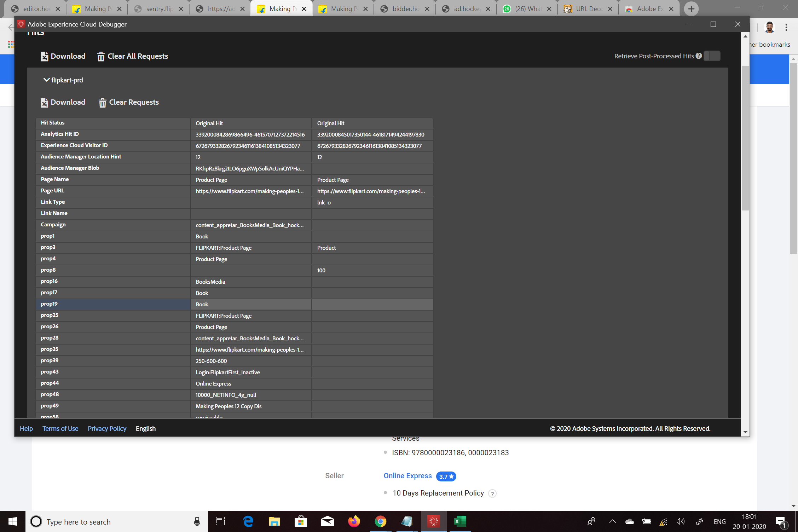Viewport: 798px width, 532px height.
Task: Click the Privacy Policy link in footer
Action: (107, 428)
